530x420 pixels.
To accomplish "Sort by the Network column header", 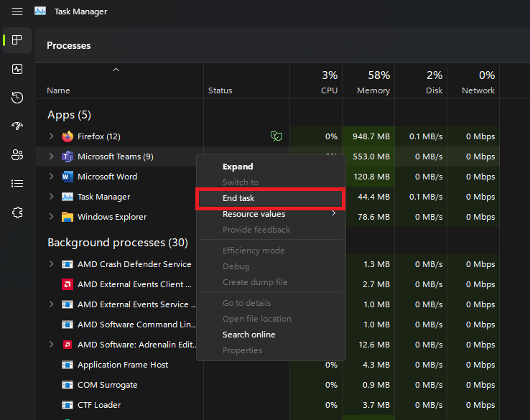I will pos(473,82).
